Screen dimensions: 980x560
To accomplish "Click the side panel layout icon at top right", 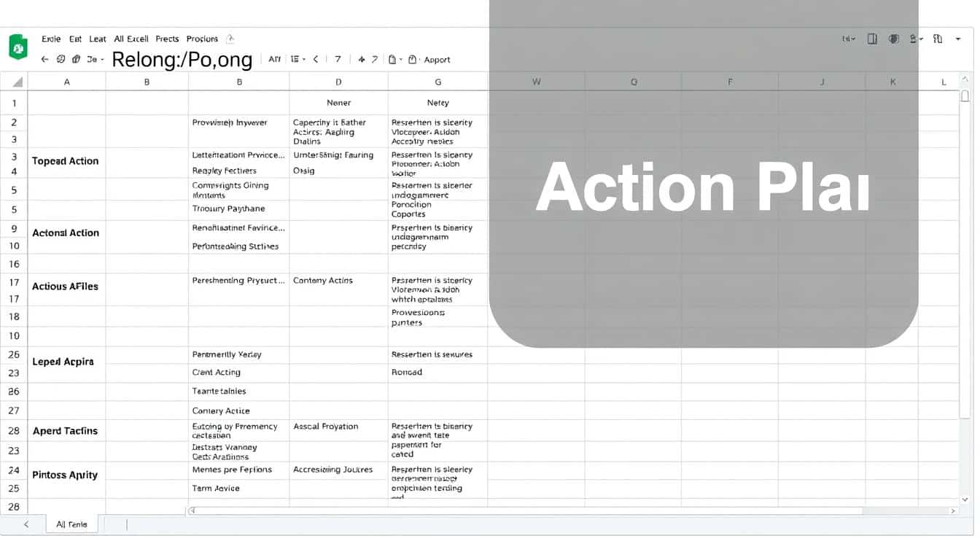I will [x=872, y=39].
